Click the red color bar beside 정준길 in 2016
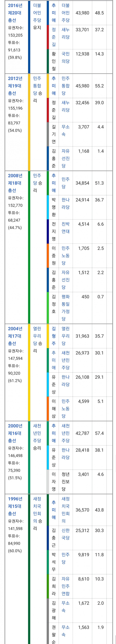Screen dimensions: 116x644 (x=48, y=37)
